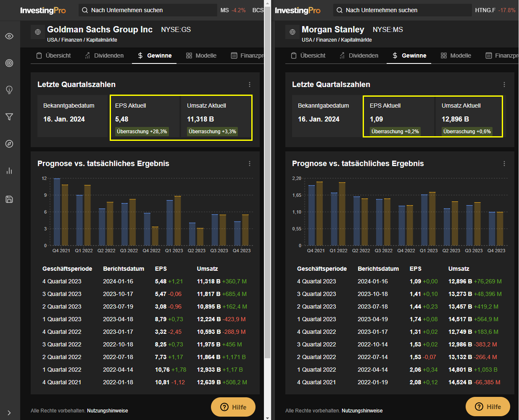Open the cut-off Finanzpr tab in Goldman Sachs window
Viewport: 519px width, 420px height.
(x=248, y=55)
